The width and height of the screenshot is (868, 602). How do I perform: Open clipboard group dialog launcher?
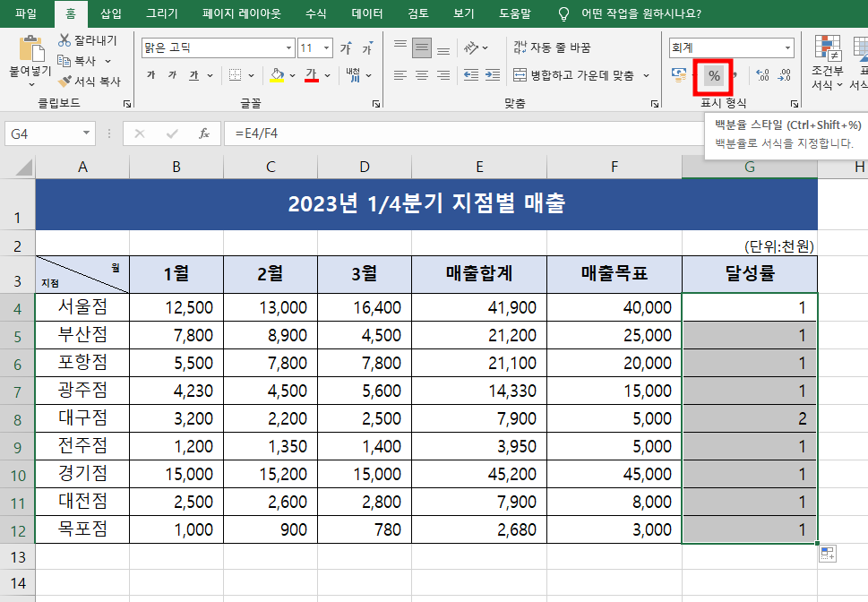point(127,104)
